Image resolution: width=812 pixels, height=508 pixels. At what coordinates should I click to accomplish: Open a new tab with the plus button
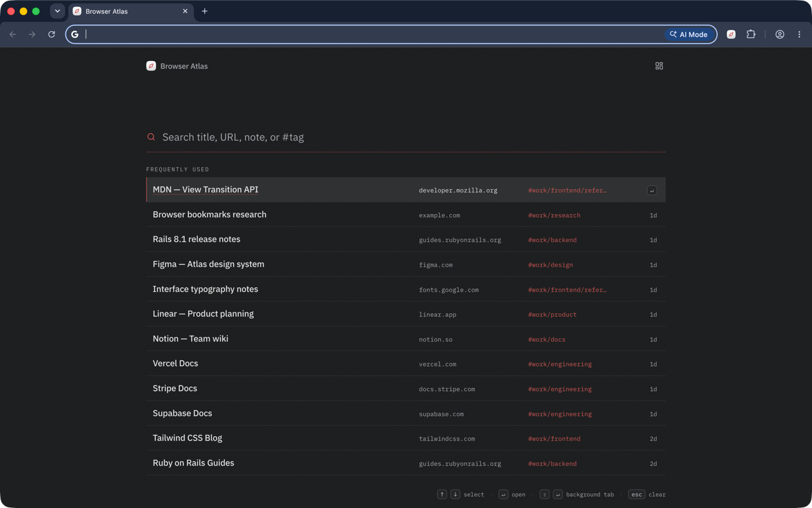(x=204, y=11)
